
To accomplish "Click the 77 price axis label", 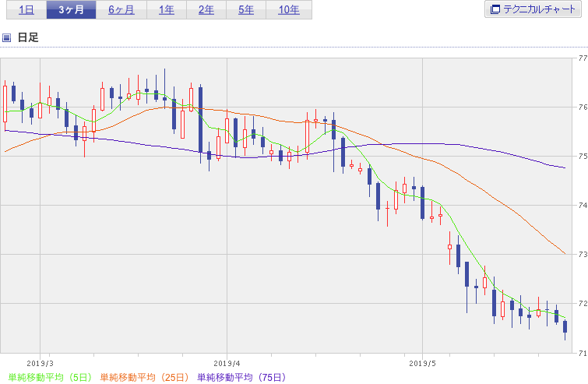I will click(x=583, y=58).
